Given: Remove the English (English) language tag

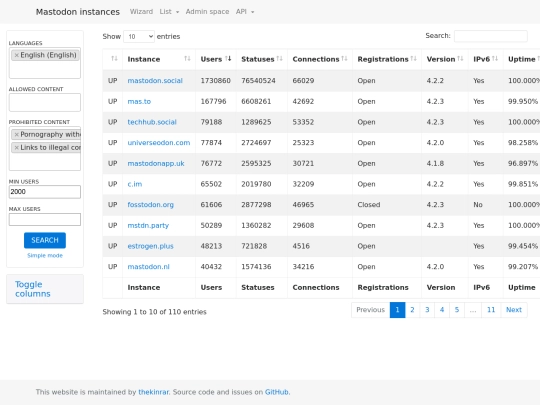Looking at the screenshot, I should click(x=16, y=55).
